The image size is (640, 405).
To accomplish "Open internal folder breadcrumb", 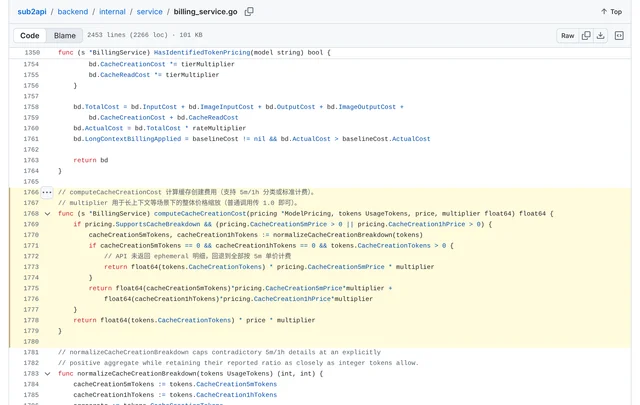I will point(112,12).
